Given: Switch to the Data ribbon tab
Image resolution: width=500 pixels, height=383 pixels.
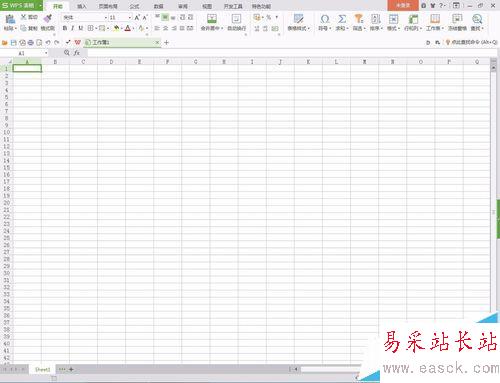Looking at the screenshot, I should 158,6.
